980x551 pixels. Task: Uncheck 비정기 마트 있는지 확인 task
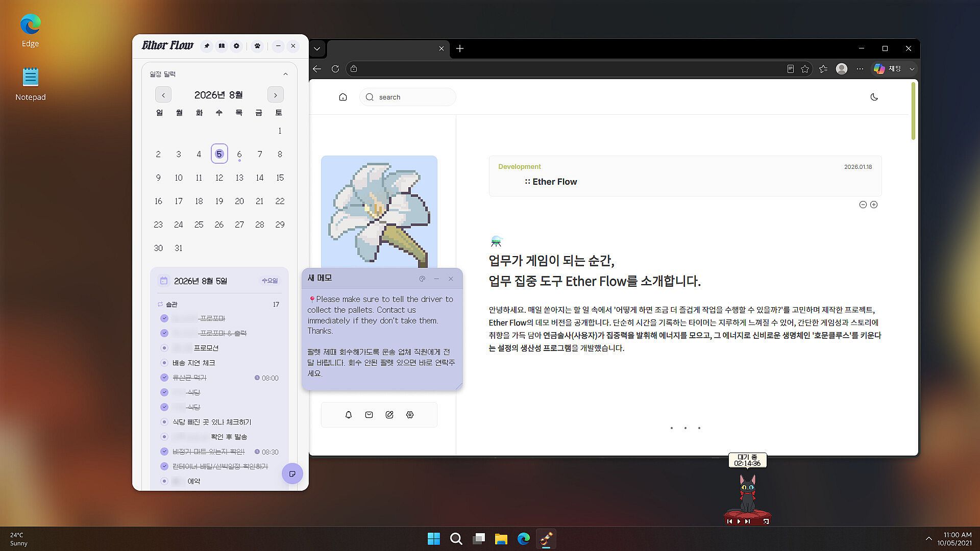[164, 452]
